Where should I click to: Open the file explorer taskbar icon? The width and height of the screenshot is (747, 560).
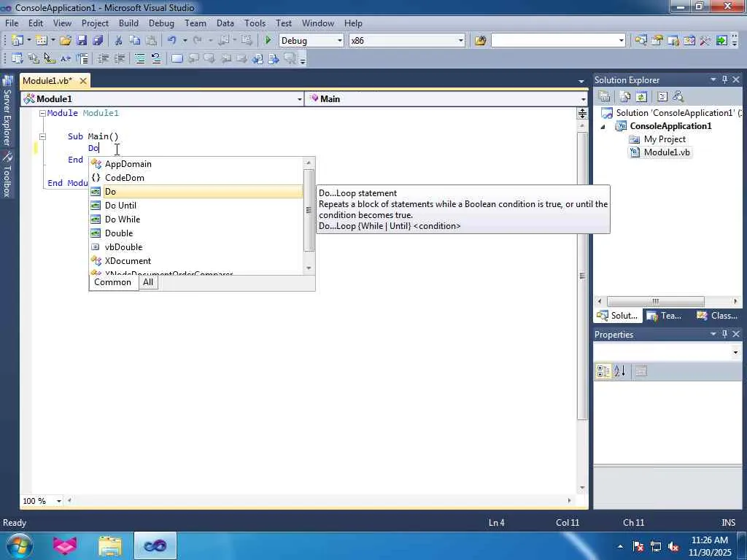(110, 545)
